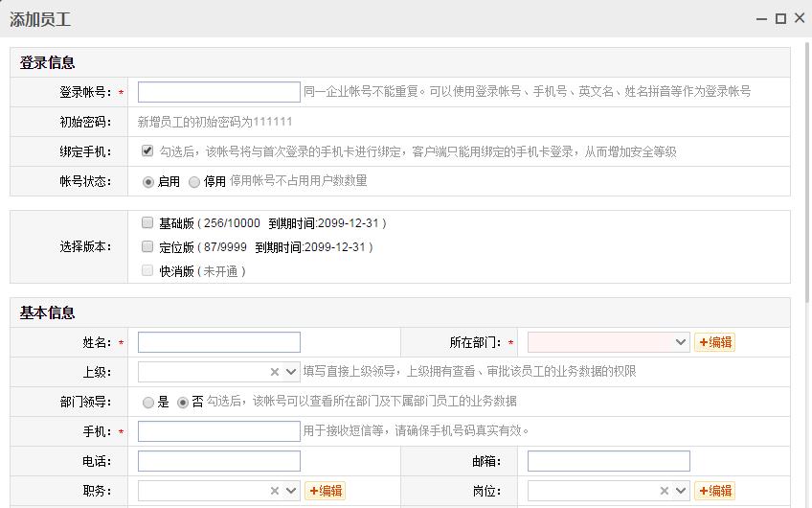
Task: Set 部门领导 to 是
Action: [x=148, y=403]
